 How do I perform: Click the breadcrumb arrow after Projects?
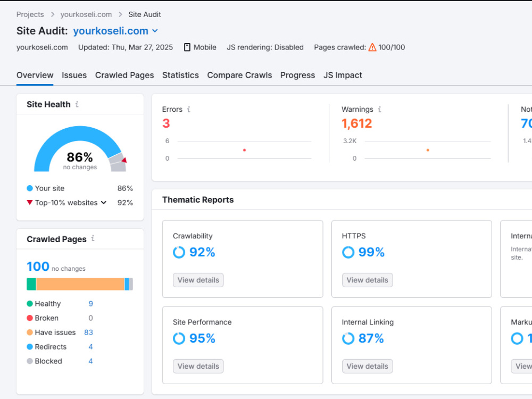(52, 14)
